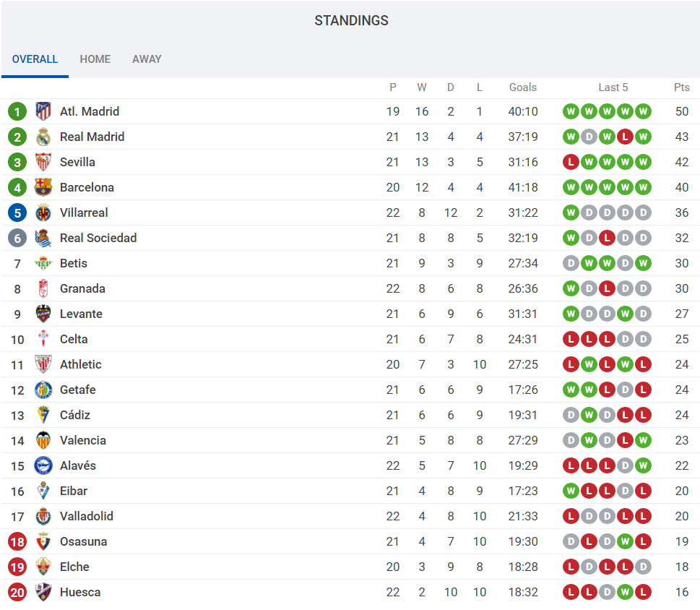Switch to the AWAY standings tab
700x610 pixels.
(x=147, y=59)
